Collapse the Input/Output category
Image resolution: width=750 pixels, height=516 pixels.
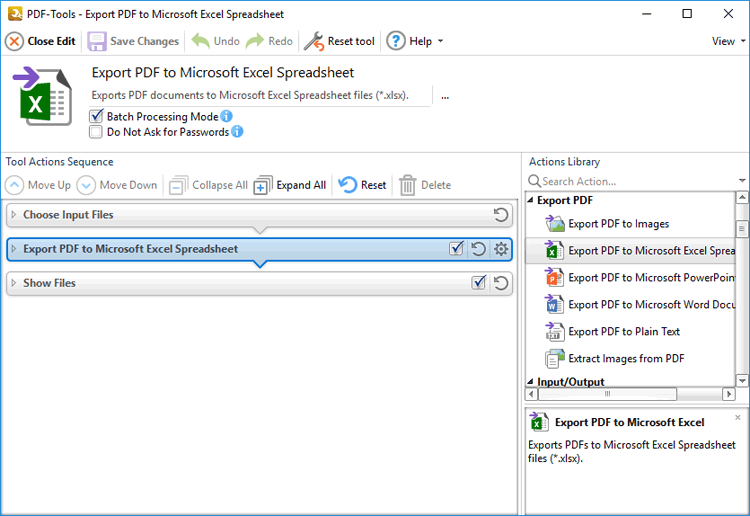click(530, 382)
